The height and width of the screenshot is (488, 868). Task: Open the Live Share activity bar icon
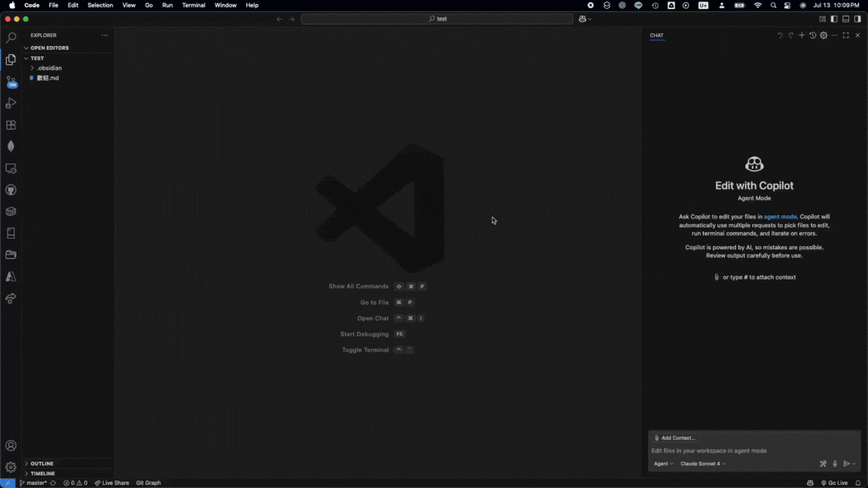11,299
